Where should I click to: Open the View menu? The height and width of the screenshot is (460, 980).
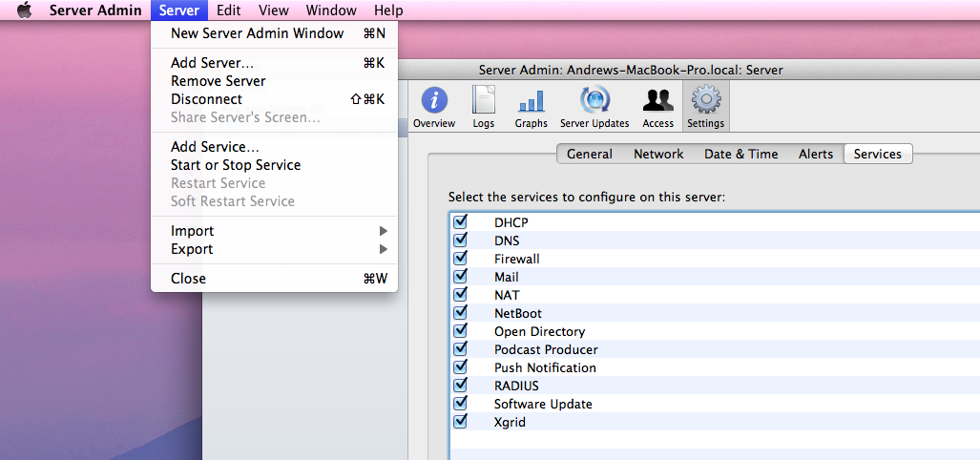[x=274, y=10]
